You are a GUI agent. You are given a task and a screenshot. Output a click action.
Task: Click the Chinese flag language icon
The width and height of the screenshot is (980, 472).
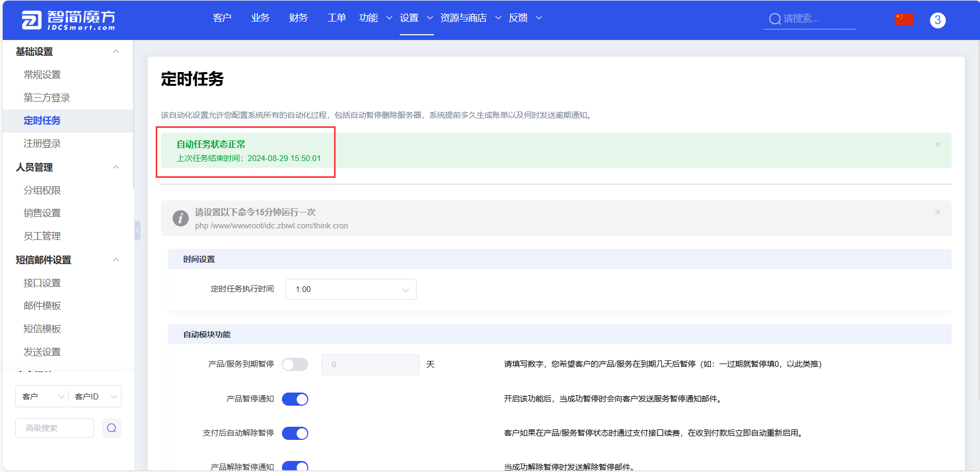tap(904, 19)
